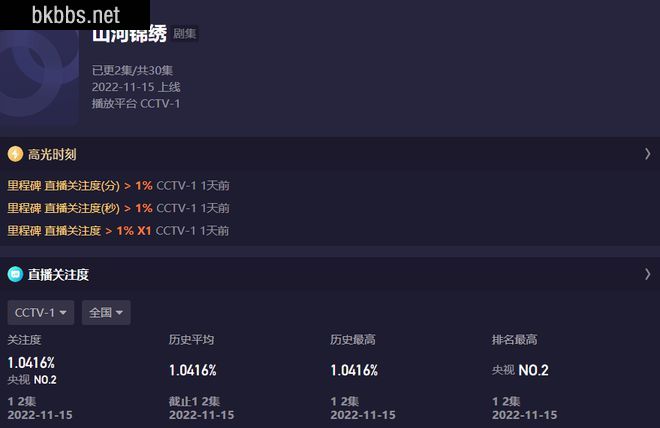Viewport: 660px width, 428px height.
Task: Click the small 央视 NO.2 under 关注度
Action: [x=32, y=380]
